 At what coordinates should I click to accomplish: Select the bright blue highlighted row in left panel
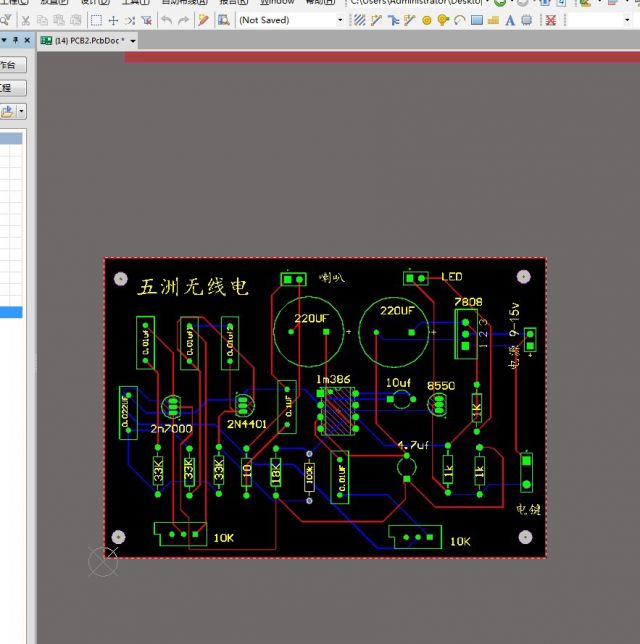pyautogui.click(x=11, y=313)
